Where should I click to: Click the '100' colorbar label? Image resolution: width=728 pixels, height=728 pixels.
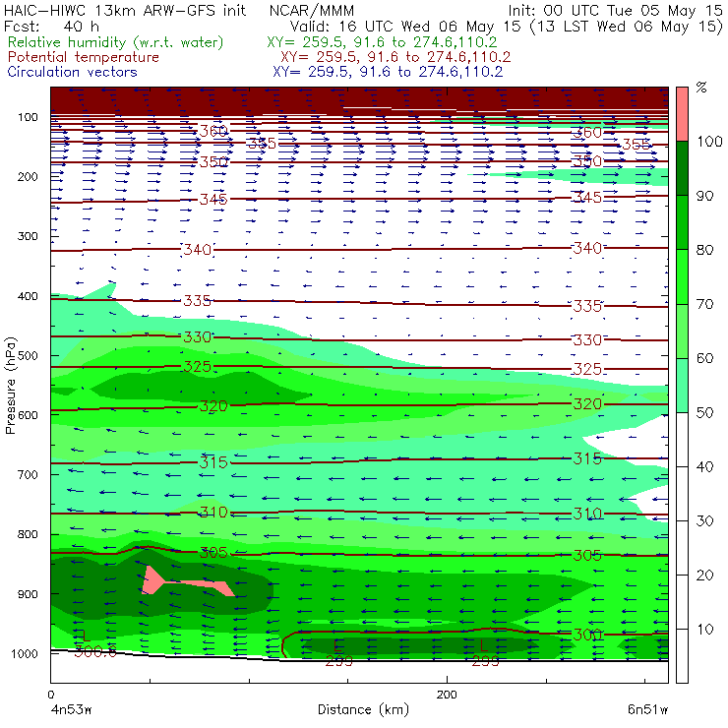pos(709,141)
